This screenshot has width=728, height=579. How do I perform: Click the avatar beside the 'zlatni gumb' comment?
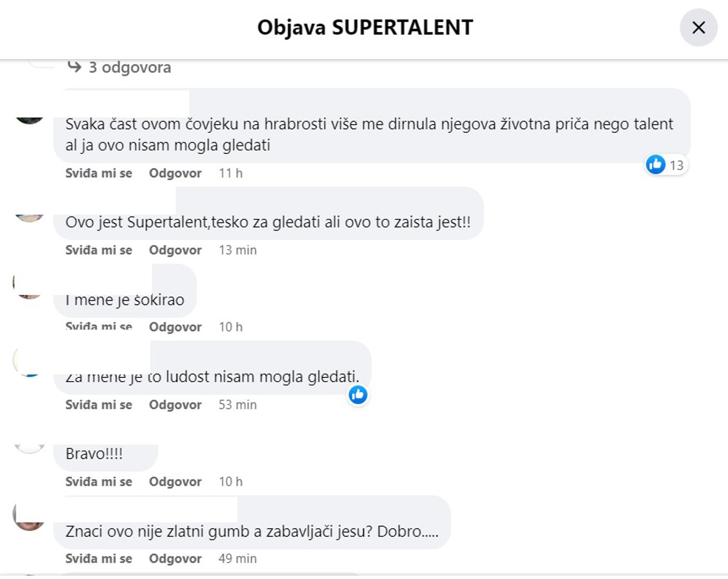tap(29, 517)
